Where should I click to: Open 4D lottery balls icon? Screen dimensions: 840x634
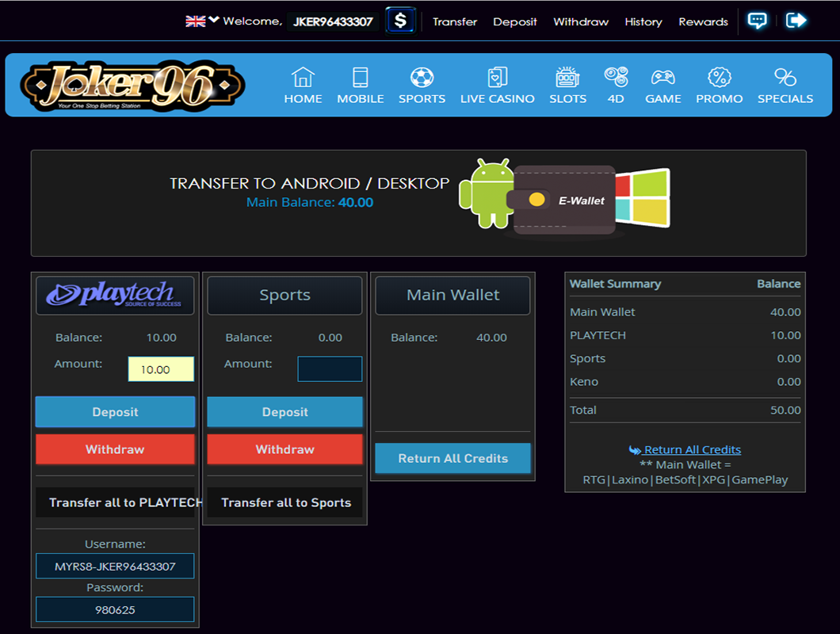point(616,78)
